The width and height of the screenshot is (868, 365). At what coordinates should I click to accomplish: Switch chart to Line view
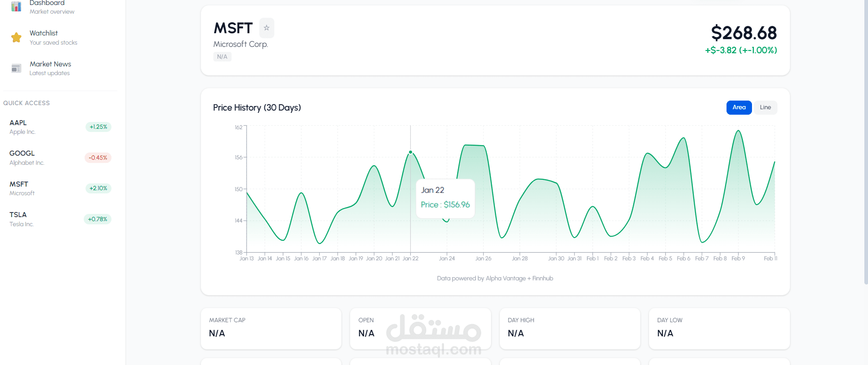point(765,107)
